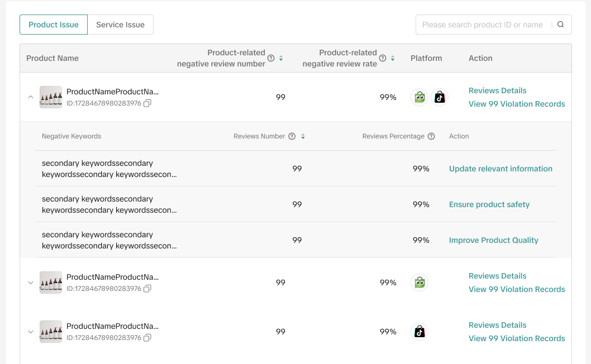Viewport: 591px width, 364px height.
Task: Click TikTok Shop icon in last row
Action: click(420, 332)
